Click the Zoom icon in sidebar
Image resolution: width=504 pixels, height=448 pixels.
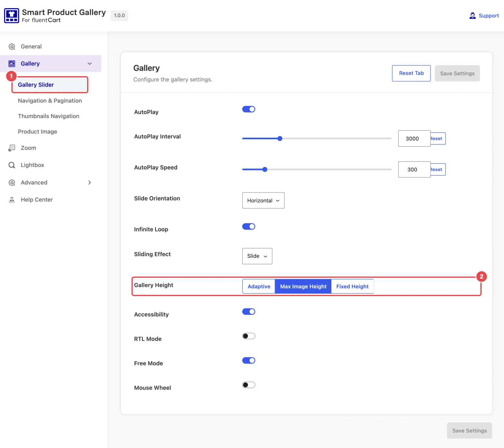click(12, 148)
